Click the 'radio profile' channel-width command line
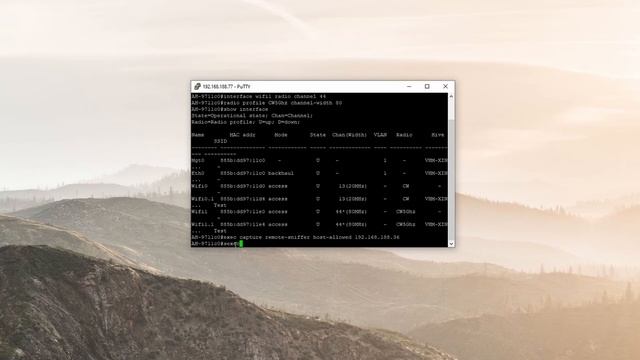 click(x=267, y=103)
